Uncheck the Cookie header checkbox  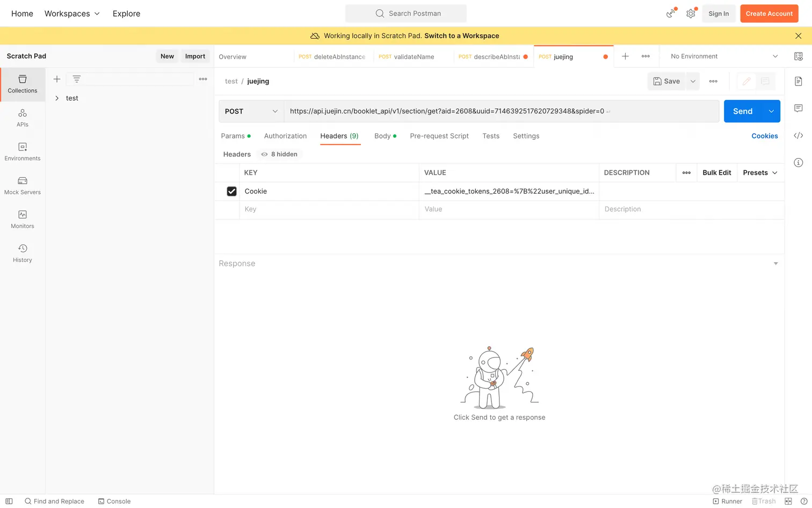[231, 191]
